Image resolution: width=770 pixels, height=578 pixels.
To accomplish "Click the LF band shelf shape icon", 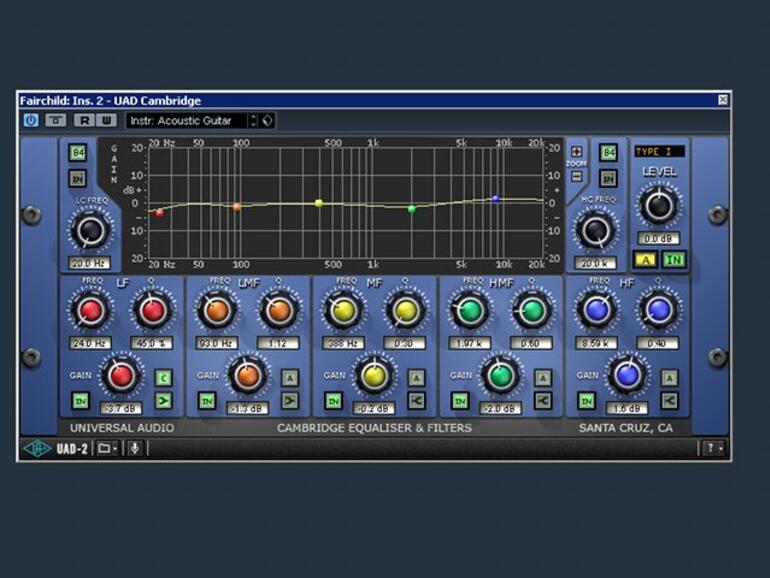I will pos(162,400).
